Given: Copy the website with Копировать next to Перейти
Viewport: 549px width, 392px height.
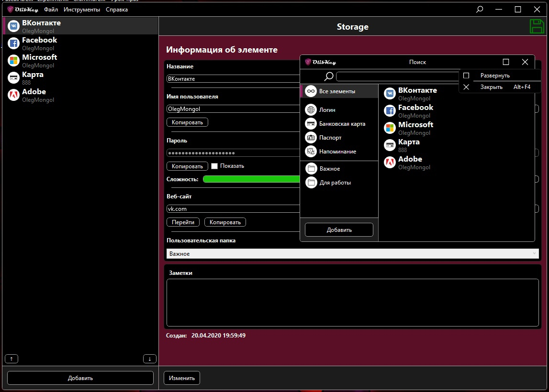Looking at the screenshot, I should pos(225,222).
